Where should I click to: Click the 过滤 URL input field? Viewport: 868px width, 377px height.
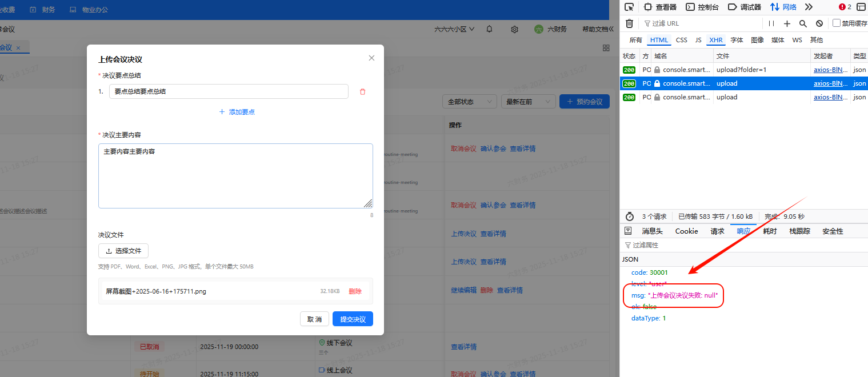(703, 23)
